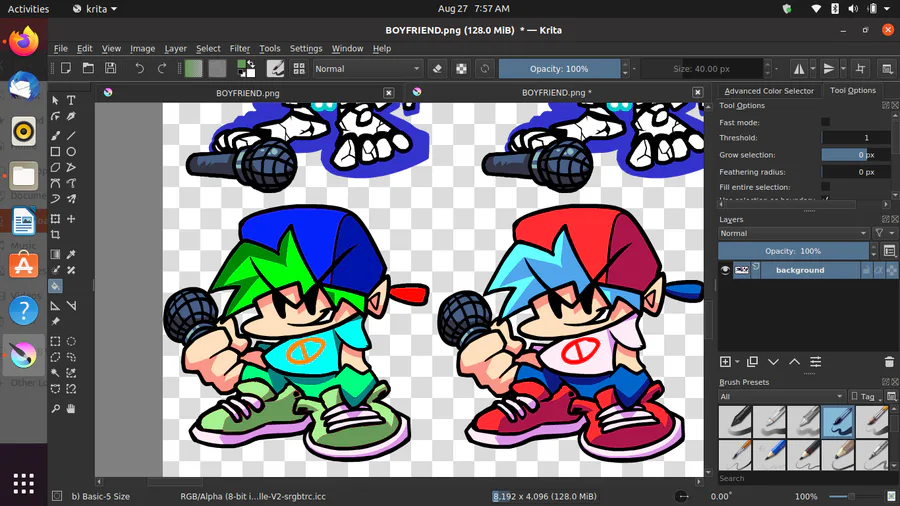Click the Threshold value field

point(855,138)
